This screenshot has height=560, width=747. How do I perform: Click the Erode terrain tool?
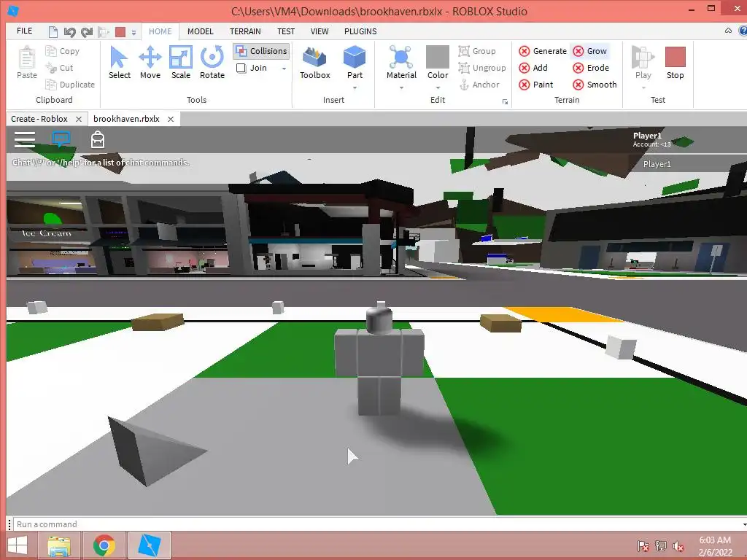pyautogui.click(x=591, y=68)
